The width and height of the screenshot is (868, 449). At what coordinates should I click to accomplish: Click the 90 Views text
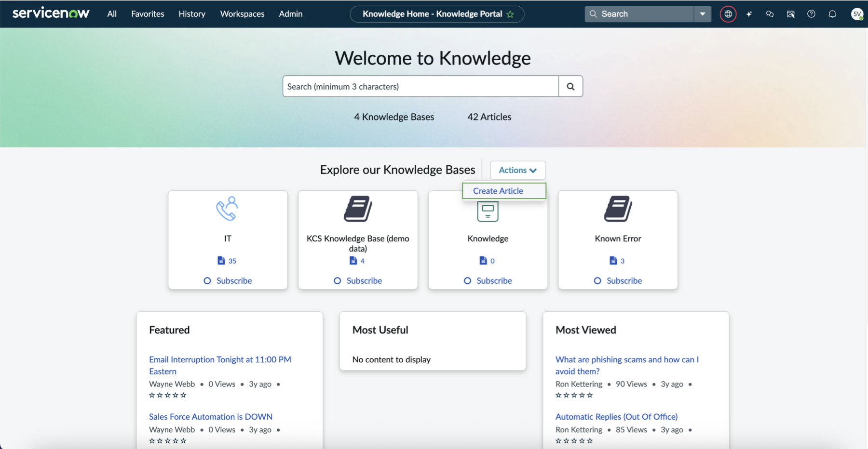coord(631,384)
